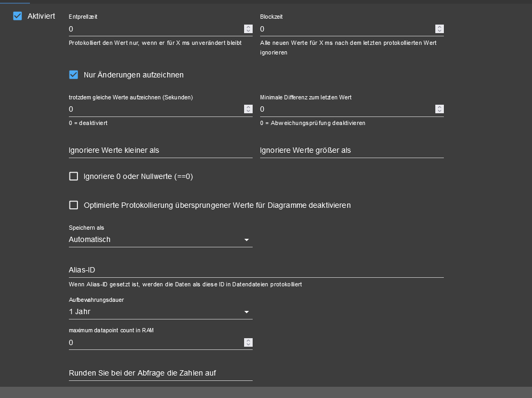Click the Runden Sie bei der Abfrage field
532x398 pixels.
pos(160,373)
